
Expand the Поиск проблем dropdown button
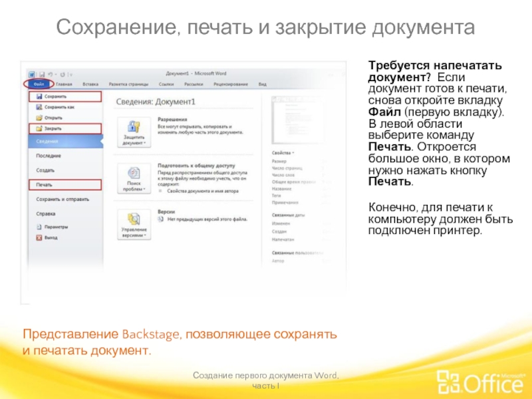pos(134,178)
